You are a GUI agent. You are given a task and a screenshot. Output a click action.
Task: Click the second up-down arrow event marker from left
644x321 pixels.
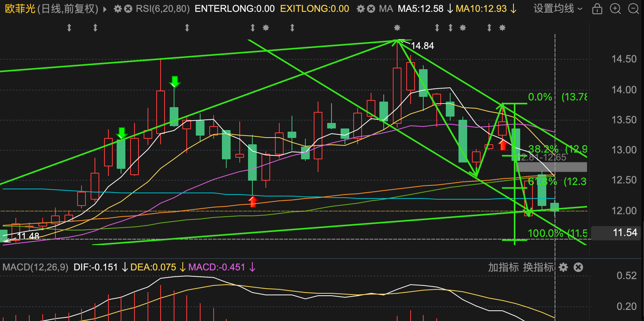(x=95, y=28)
